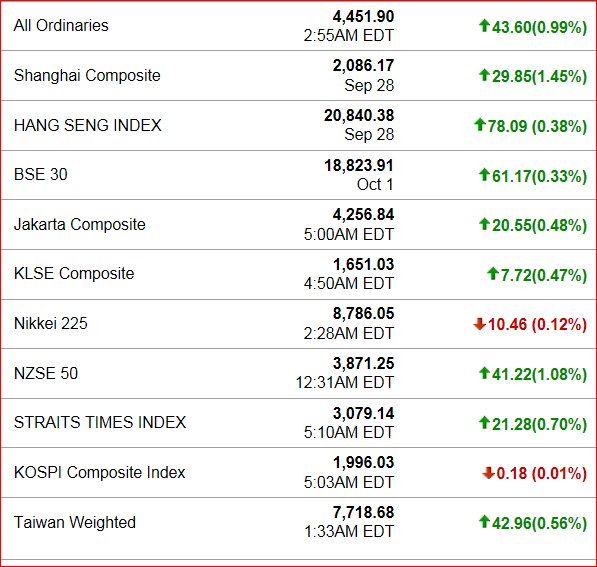Click the red down arrow for Nikkei 225
597x567 pixels.
[479, 324]
